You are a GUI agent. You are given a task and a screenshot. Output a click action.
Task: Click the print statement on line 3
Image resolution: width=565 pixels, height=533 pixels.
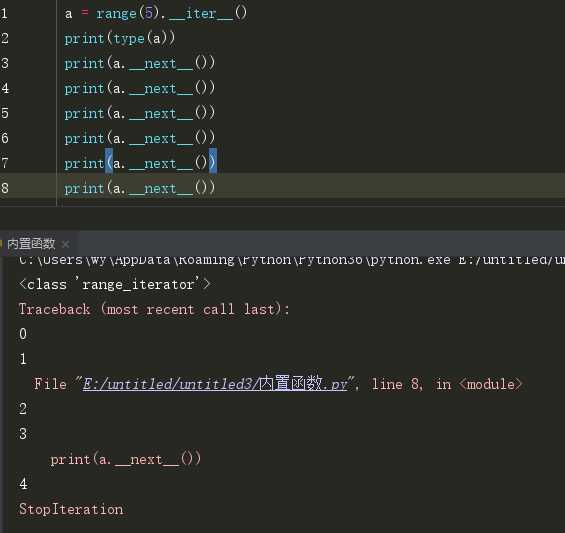pos(140,63)
